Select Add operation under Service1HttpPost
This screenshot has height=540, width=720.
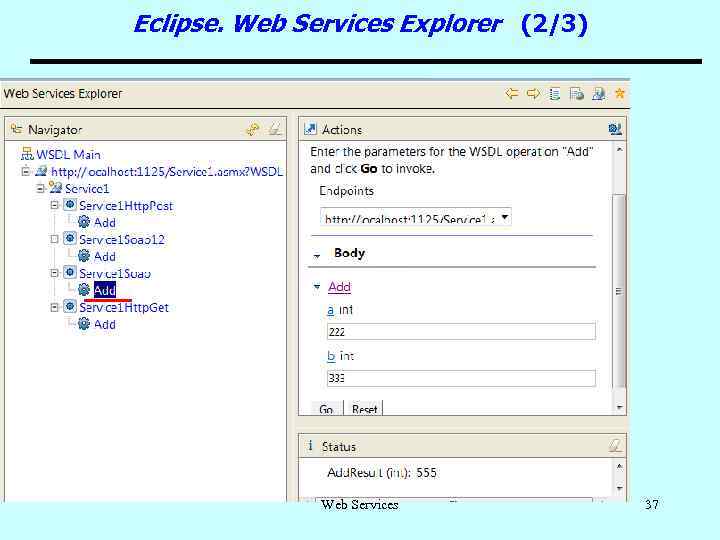105,223
